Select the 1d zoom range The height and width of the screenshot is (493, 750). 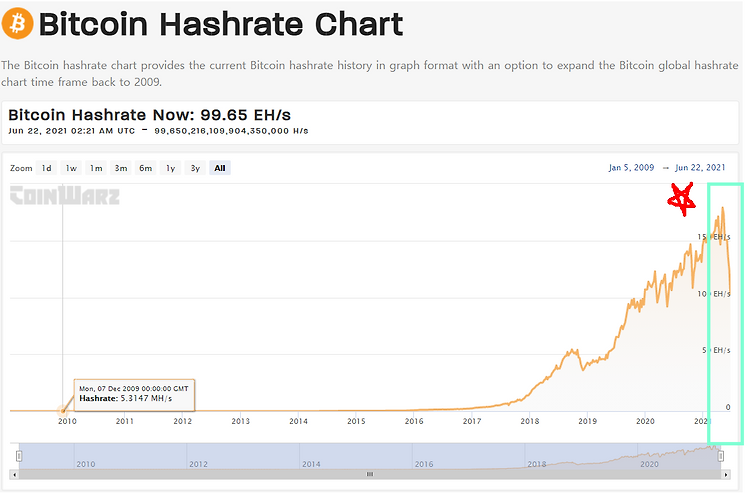46,168
